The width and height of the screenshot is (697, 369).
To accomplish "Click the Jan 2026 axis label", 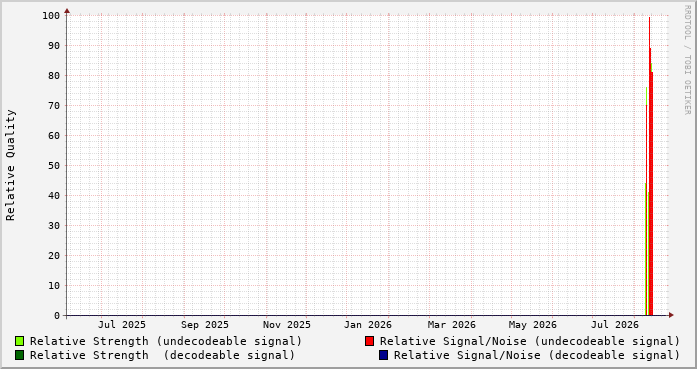I will [x=368, y=325].
